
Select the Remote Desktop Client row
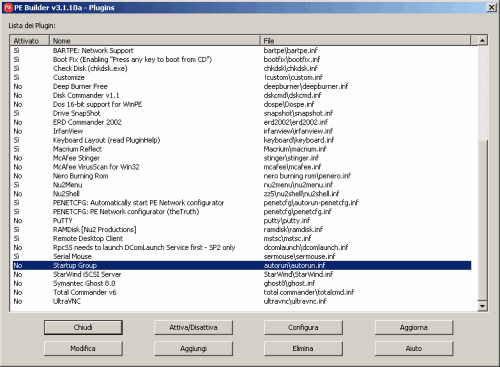pos(242,239)
